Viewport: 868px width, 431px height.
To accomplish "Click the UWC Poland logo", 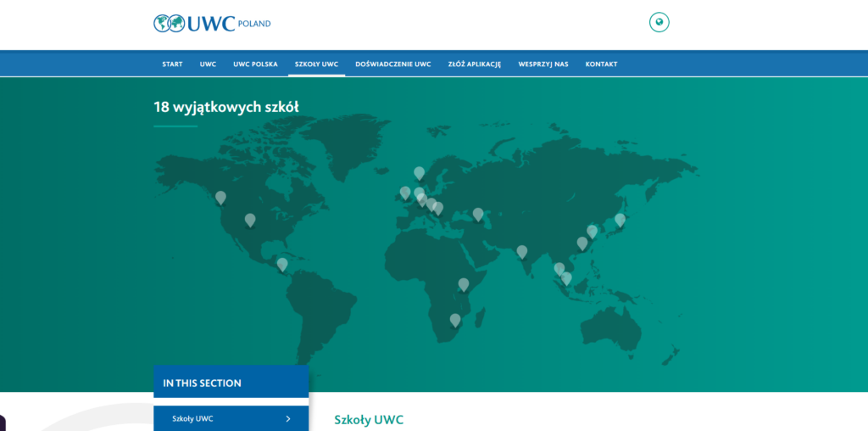I will pos(212,23).
